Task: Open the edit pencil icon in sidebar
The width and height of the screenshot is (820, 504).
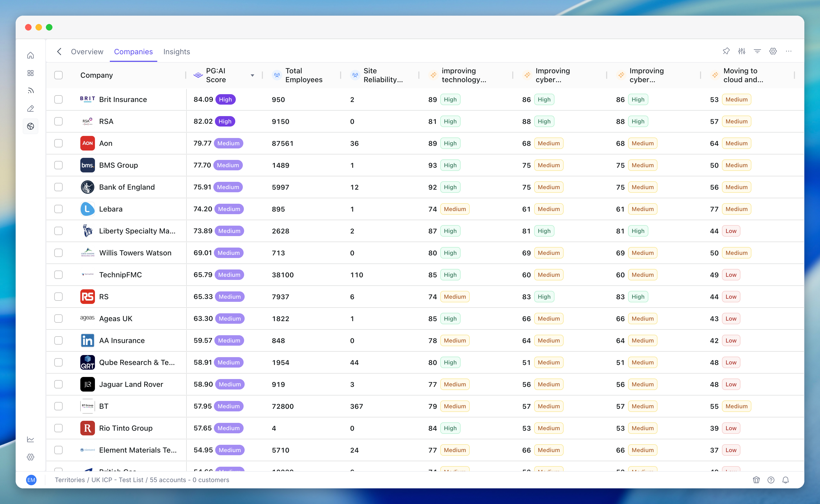Action: 30,108
